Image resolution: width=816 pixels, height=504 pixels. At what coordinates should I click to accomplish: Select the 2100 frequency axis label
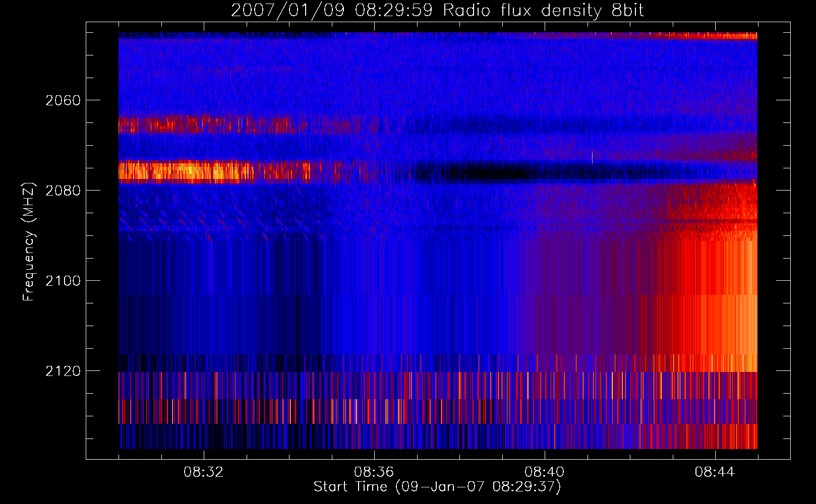[x=63, y=281]
